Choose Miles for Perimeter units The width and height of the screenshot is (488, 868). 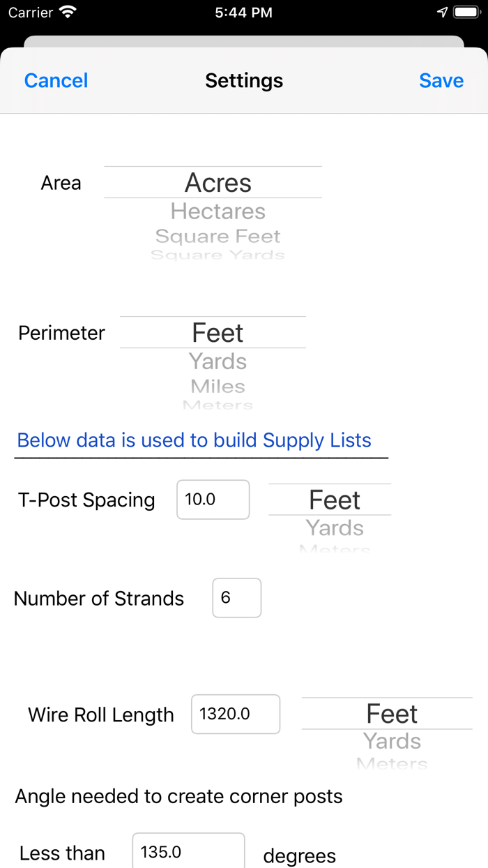click(x=218, y=386)
